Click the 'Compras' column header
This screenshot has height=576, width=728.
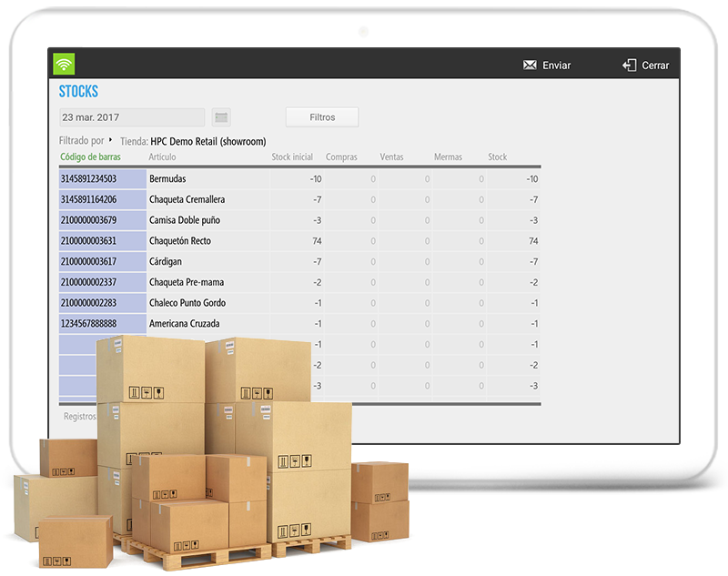[341, 157]
